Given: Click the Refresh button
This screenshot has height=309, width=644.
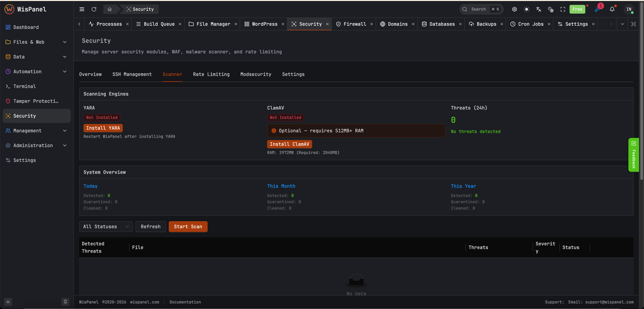Looking at the screenshot, I should [151, 227].
